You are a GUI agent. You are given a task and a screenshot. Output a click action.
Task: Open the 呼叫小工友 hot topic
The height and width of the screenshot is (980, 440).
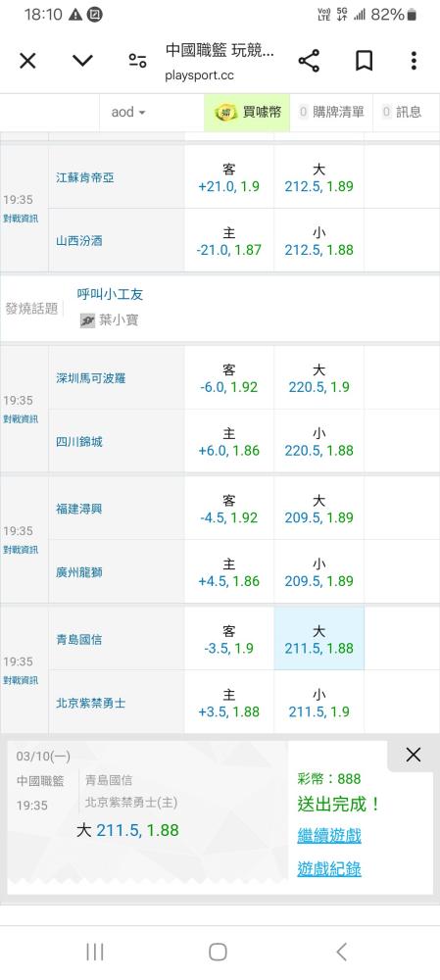[110, 294]
